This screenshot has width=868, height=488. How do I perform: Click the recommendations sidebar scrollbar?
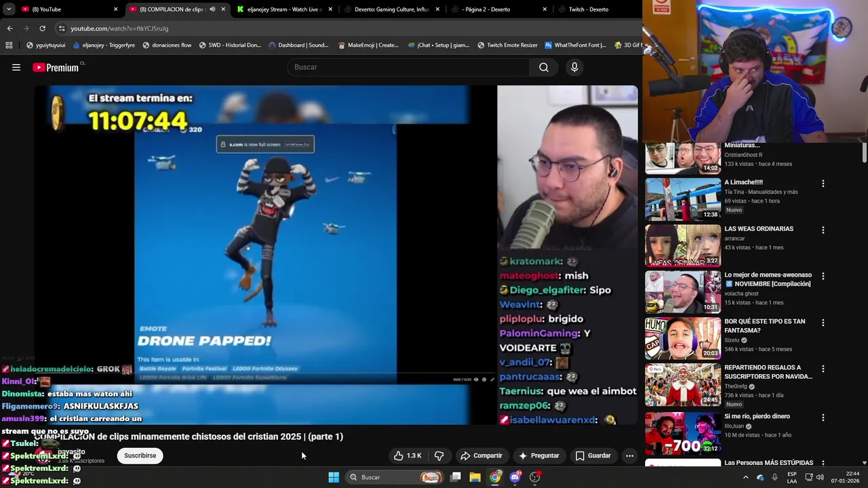pos(865,152)
